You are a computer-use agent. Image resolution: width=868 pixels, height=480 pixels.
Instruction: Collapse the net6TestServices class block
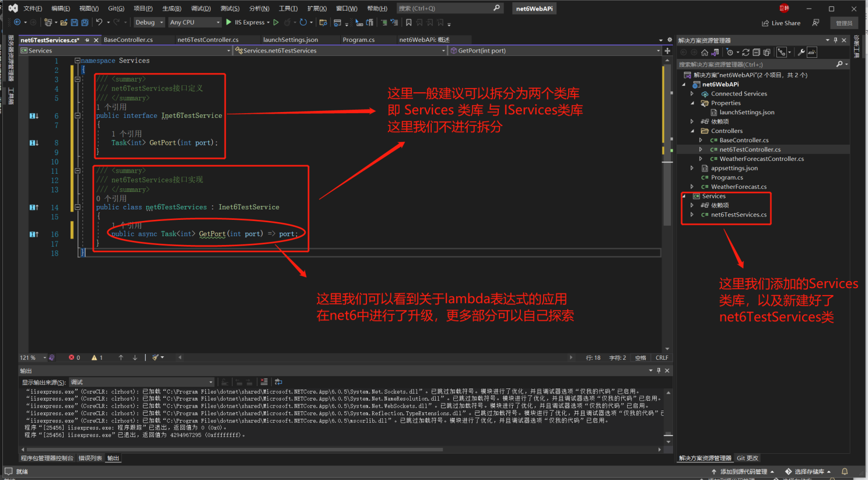pos(77,207)
